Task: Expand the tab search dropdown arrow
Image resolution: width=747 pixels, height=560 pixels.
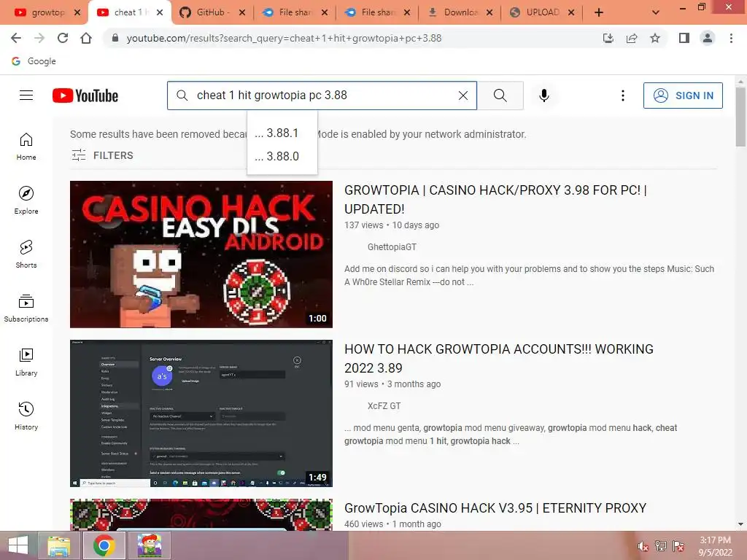Action: (656, 12)
